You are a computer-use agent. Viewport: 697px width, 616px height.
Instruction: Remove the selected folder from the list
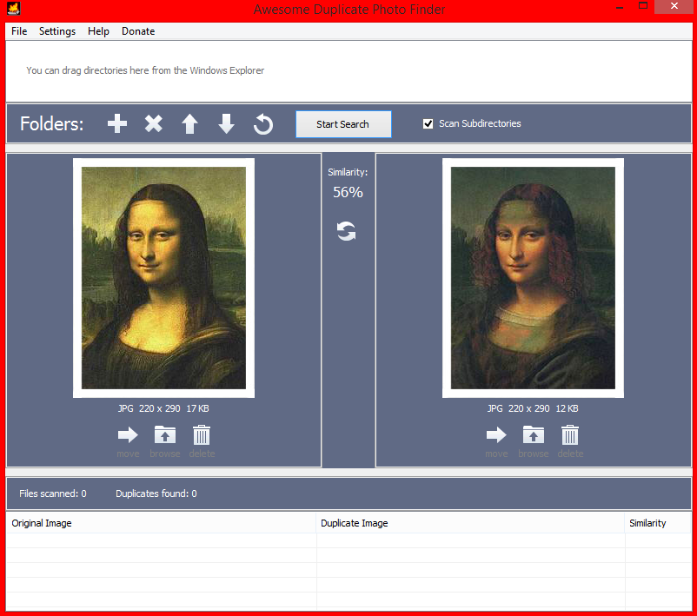(x=153, y=123)
